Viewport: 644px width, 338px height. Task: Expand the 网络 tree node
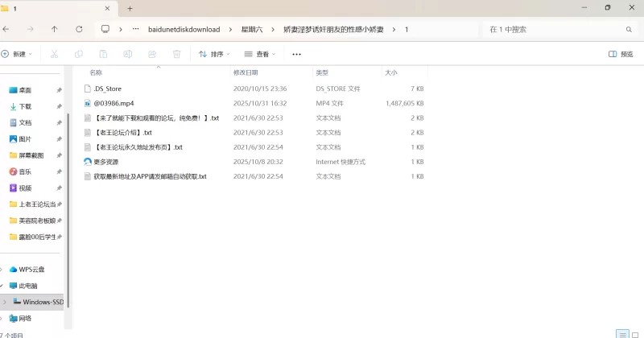pyautogui.click(x=2, y=319)
